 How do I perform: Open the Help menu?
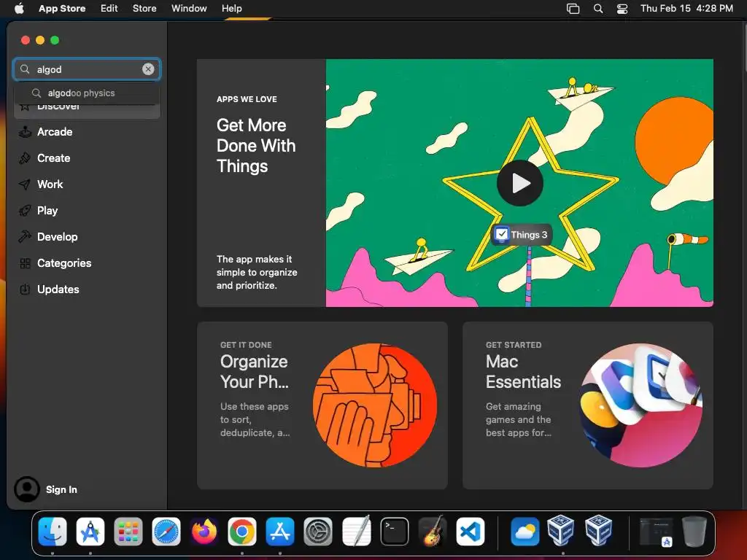click(x=231, y=8)
